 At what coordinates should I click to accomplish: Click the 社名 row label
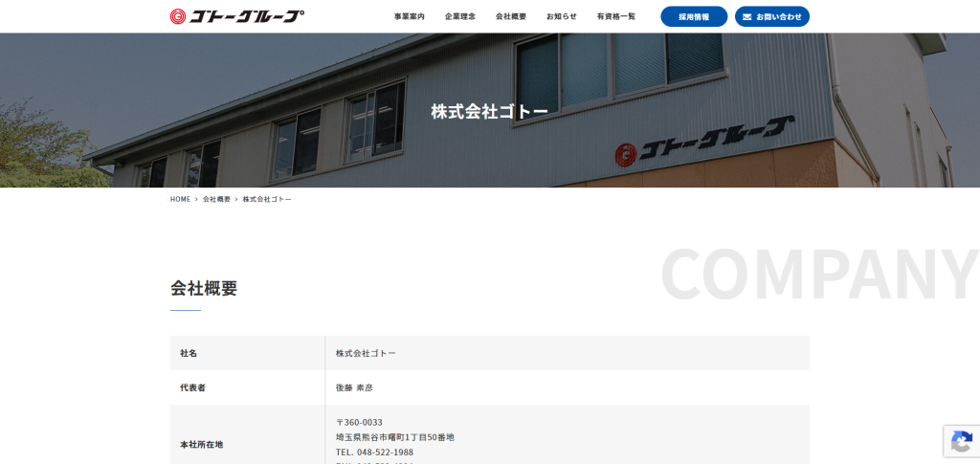pyautogui.click(x=189, y=353)
